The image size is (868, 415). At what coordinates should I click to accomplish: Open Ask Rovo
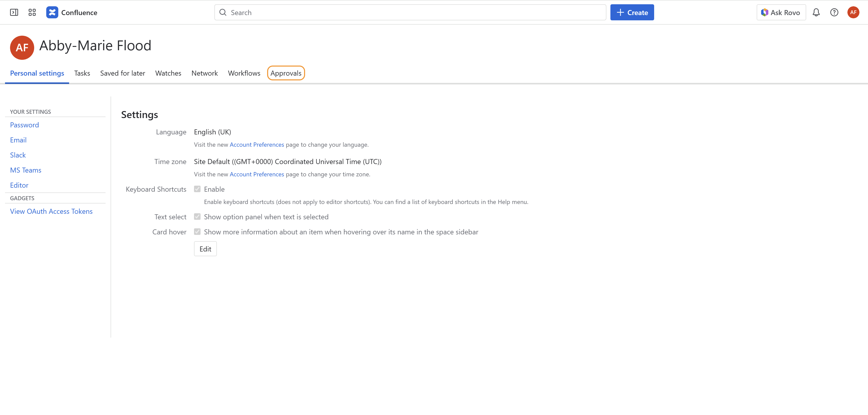781,12
